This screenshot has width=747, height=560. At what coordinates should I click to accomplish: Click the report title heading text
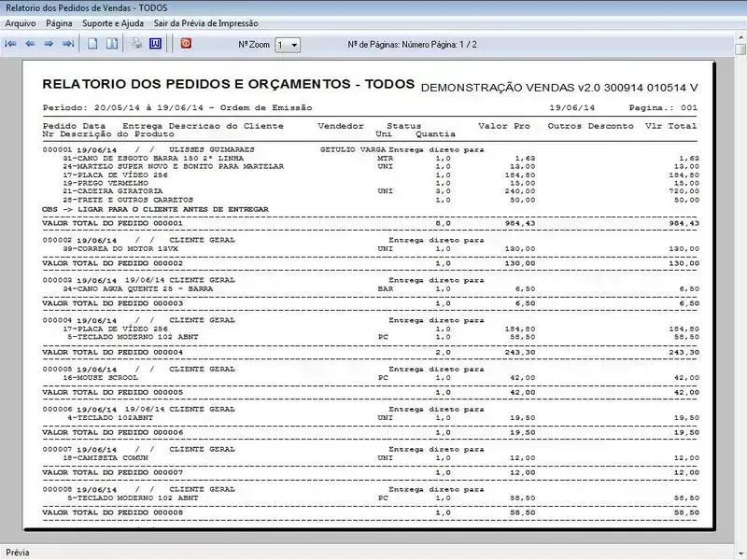coord(229,84)
